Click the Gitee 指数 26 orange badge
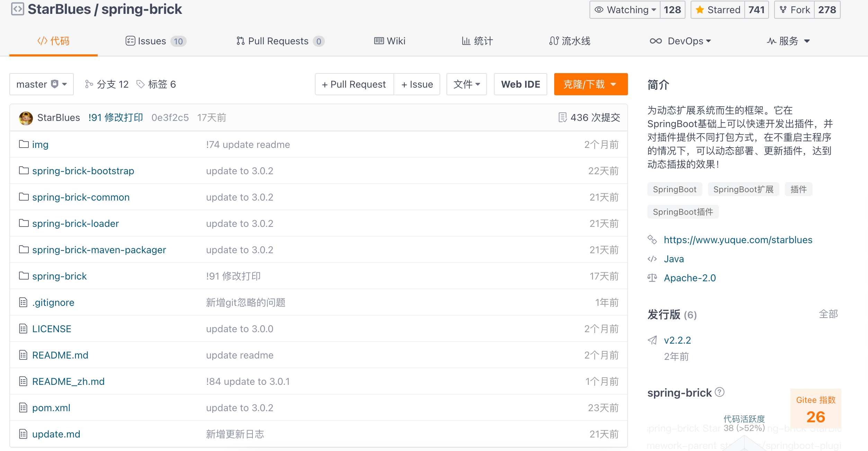Viewport: 868px width, 451px height. (815, 409)
